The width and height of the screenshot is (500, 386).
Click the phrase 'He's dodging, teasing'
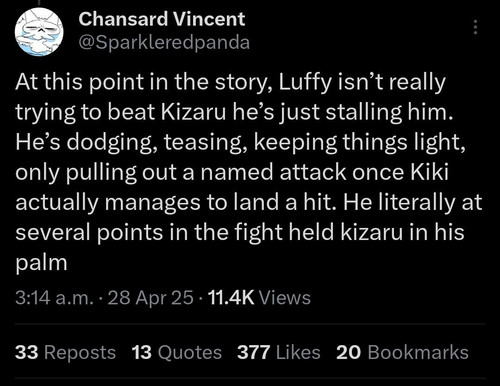coord(131,143)
